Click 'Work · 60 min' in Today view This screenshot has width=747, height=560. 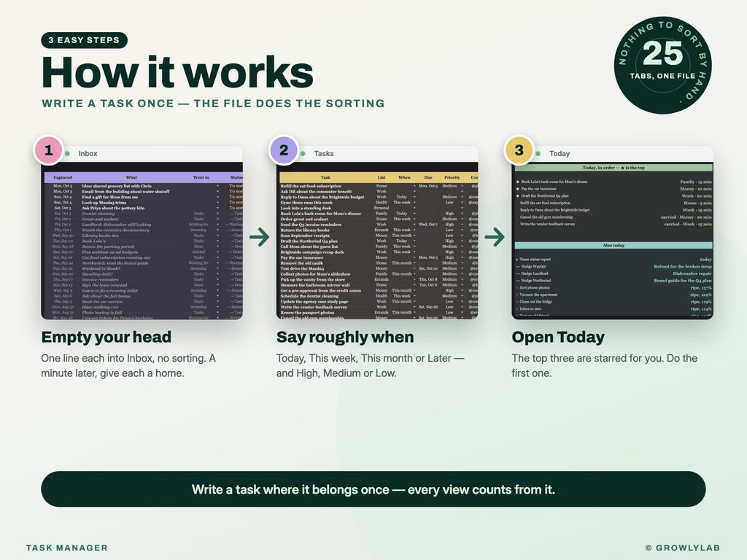click(696, 195)
